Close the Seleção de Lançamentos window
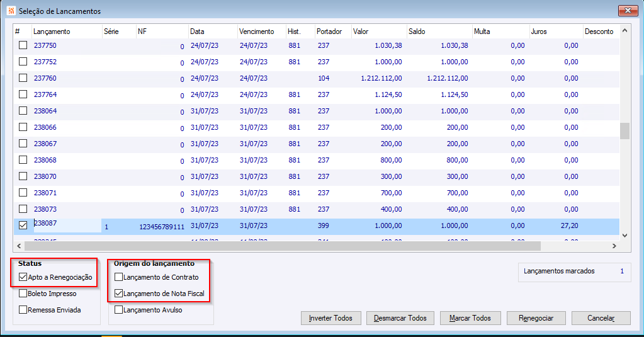The width and height of the screenshot is (644, 337). (x=628, y=11)
